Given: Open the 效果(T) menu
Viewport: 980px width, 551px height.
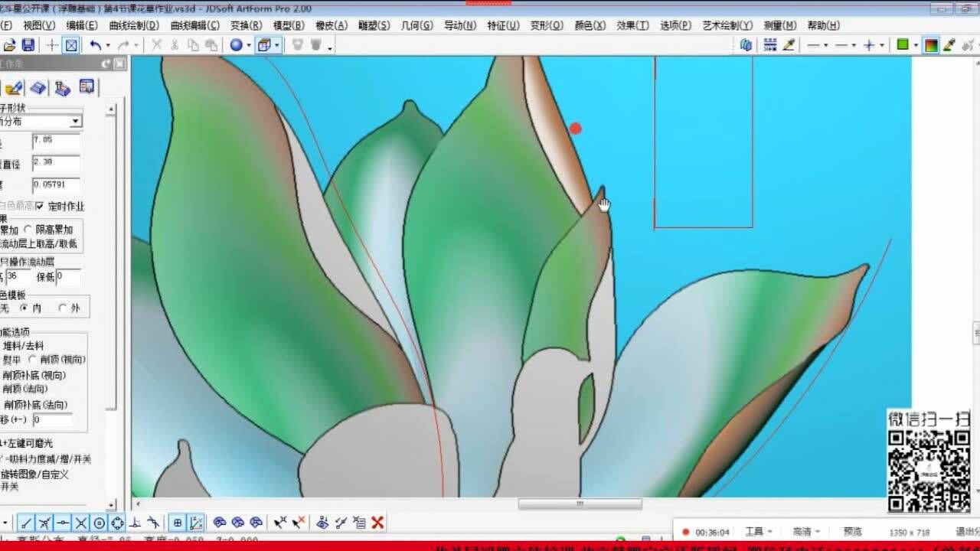Looking at the screenshot, I should [632, 25].
